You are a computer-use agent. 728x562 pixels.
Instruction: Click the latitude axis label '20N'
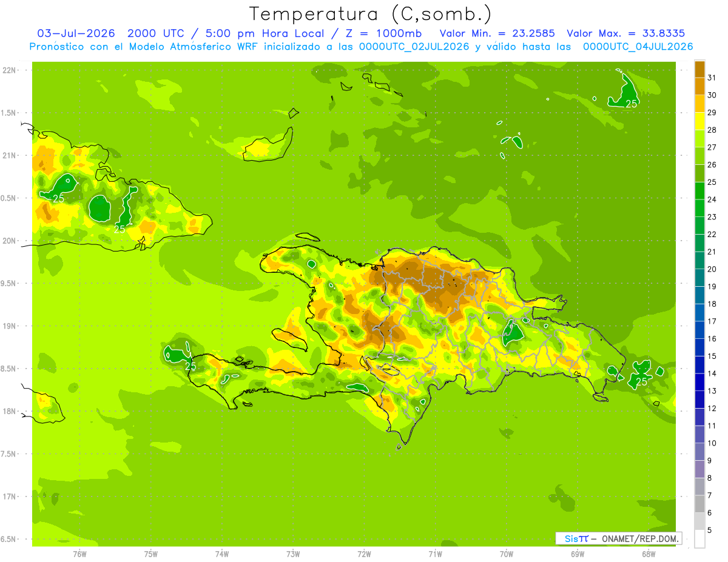9,241
